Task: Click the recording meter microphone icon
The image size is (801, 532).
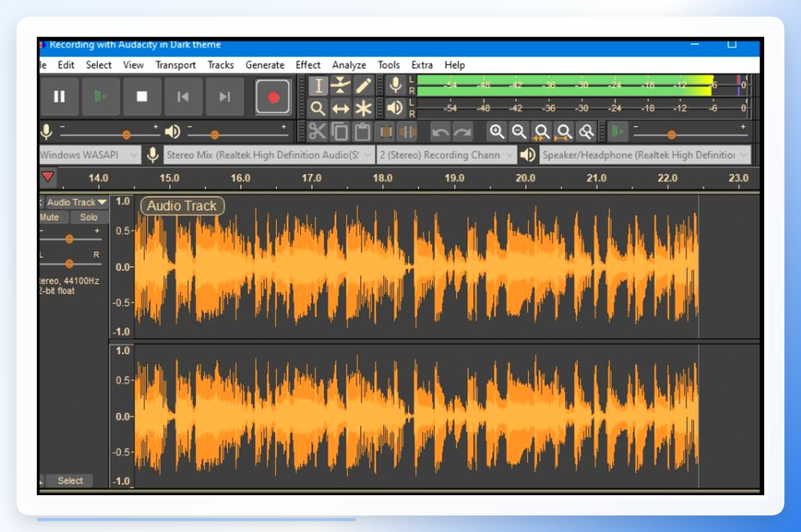Action: pos(395,86)
